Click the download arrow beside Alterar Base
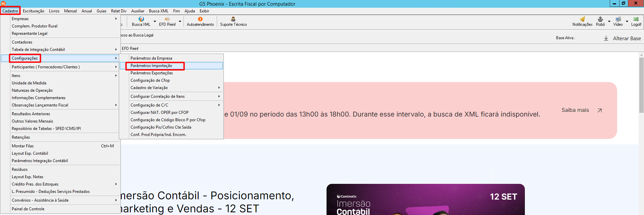The image size is (644, 215). (x=606, y=38)
